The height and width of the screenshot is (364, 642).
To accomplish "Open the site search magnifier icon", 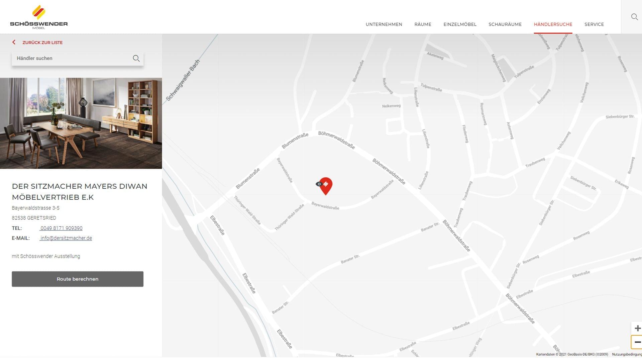I will [634, 17].
